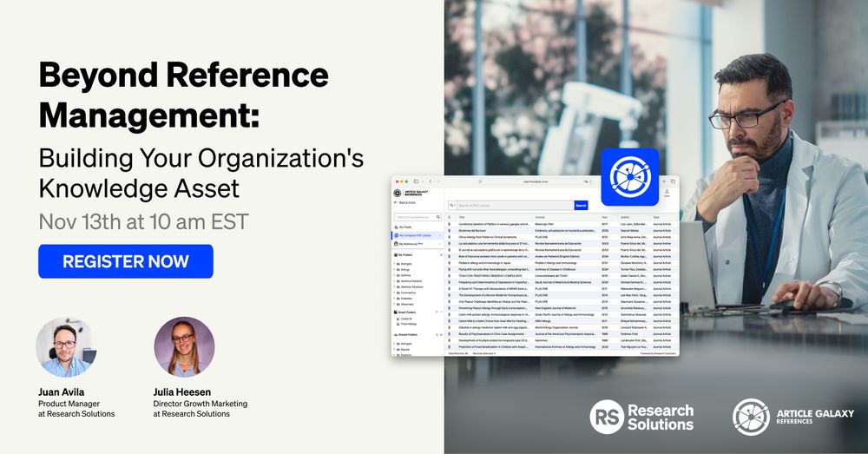Click the blue Search button in the library window
This screenshot has width=868, height=454.
pyautogui.click(x=581, y=206)
